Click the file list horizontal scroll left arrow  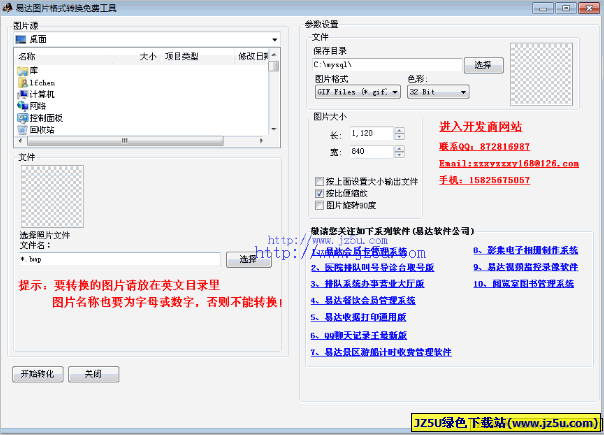point(20,141)
